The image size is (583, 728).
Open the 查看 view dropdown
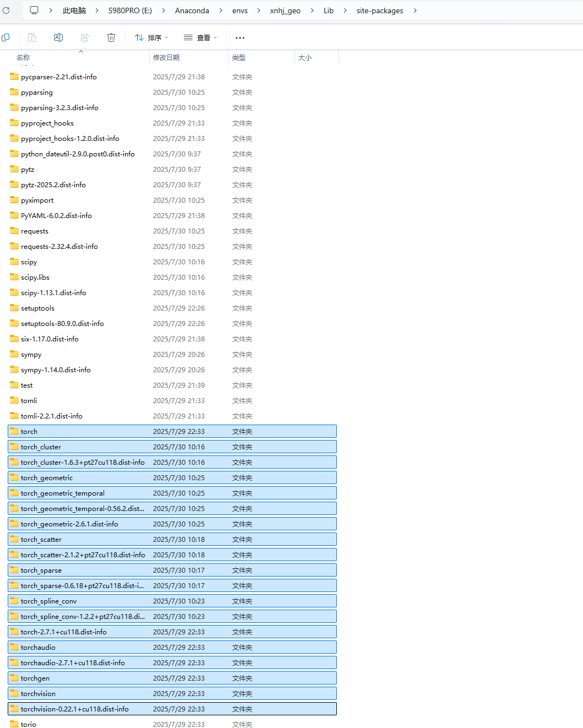pos(200,38)
